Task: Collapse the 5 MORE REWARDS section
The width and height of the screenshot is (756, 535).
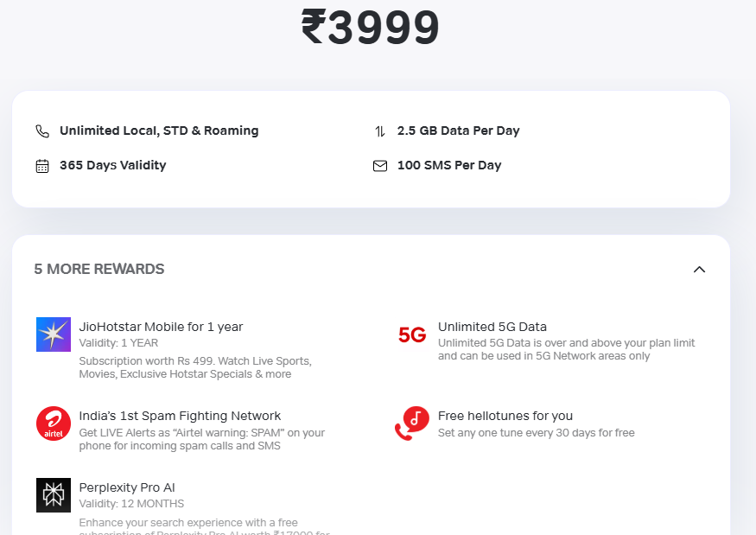Action: 700,269
